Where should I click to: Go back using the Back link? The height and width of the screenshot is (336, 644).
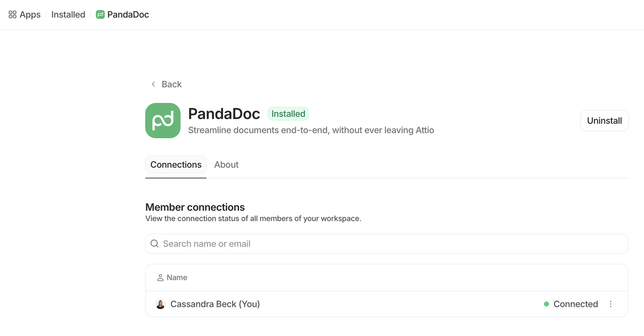click(172, 84)
